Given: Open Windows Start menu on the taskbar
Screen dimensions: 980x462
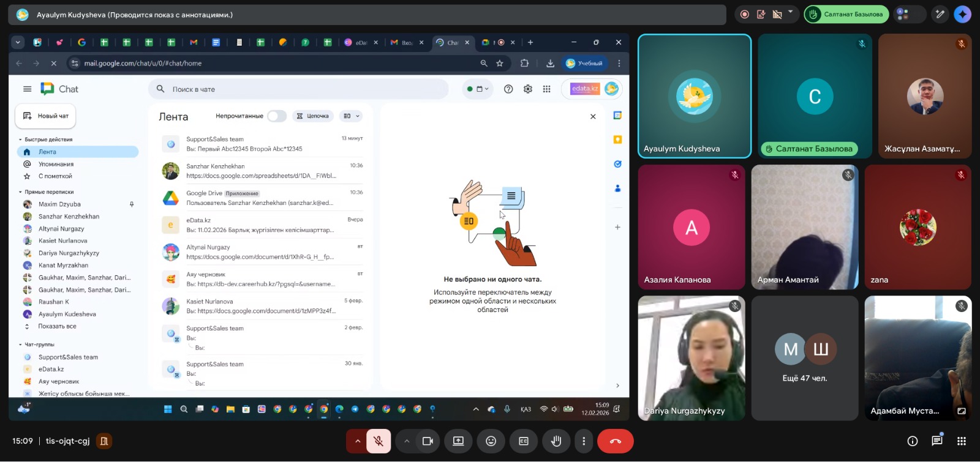Looking at the screenshot, I should coord(168,409).
